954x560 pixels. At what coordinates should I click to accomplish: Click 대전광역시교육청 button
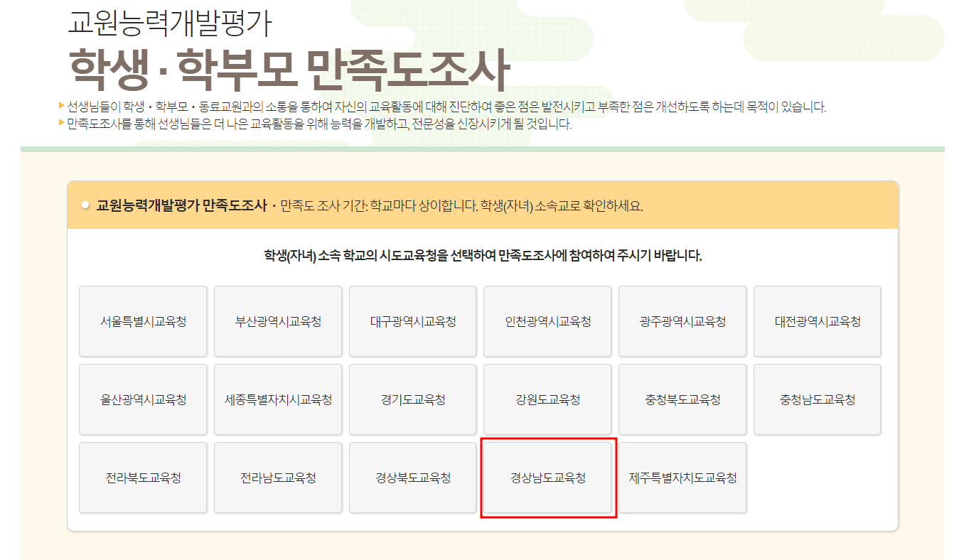click(818, 321)
